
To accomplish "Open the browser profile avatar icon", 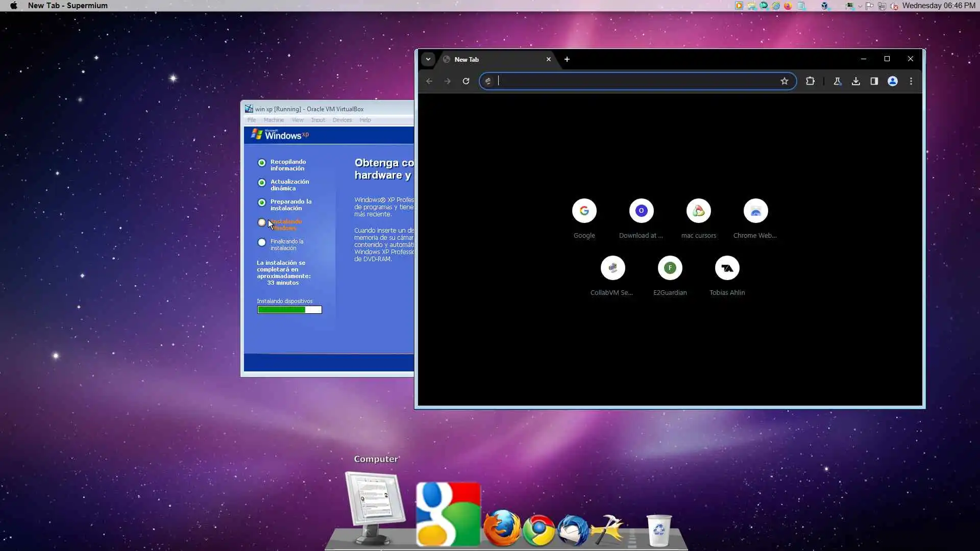I will click(x=893, y=81).
